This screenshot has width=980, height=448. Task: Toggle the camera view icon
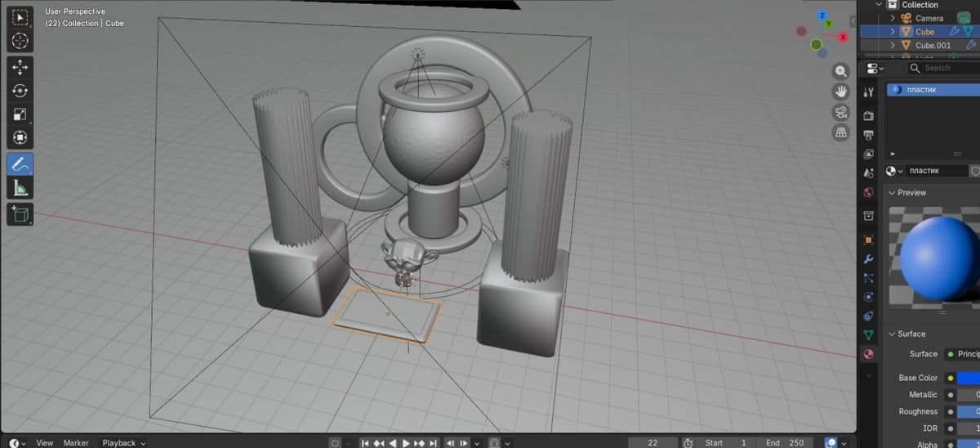pyautogui.click(x=840, y=111)
